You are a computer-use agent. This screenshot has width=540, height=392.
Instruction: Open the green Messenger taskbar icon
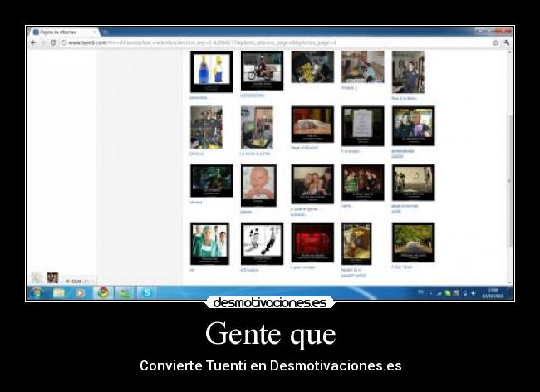point(125,293)
